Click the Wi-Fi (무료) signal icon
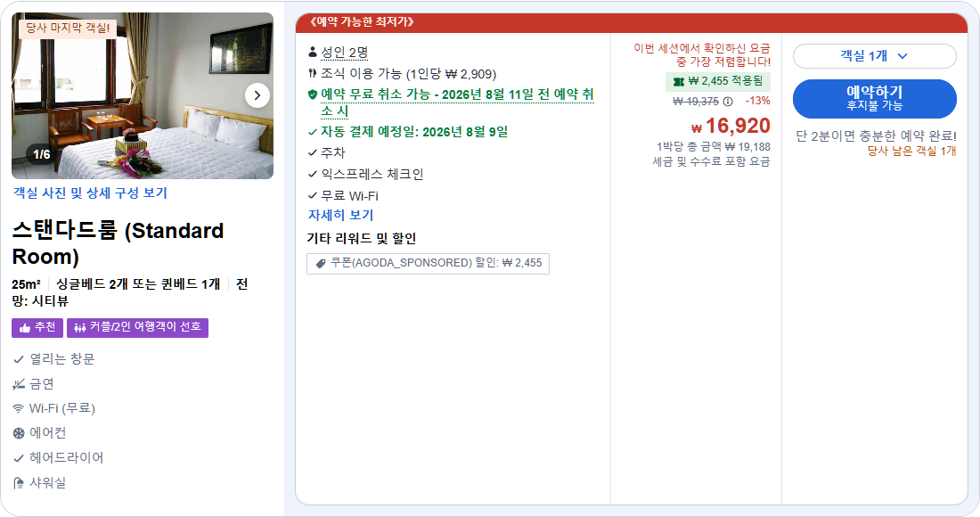Image resolution: width=980 pixels, height=517 pixels. (x=19, y=409)
